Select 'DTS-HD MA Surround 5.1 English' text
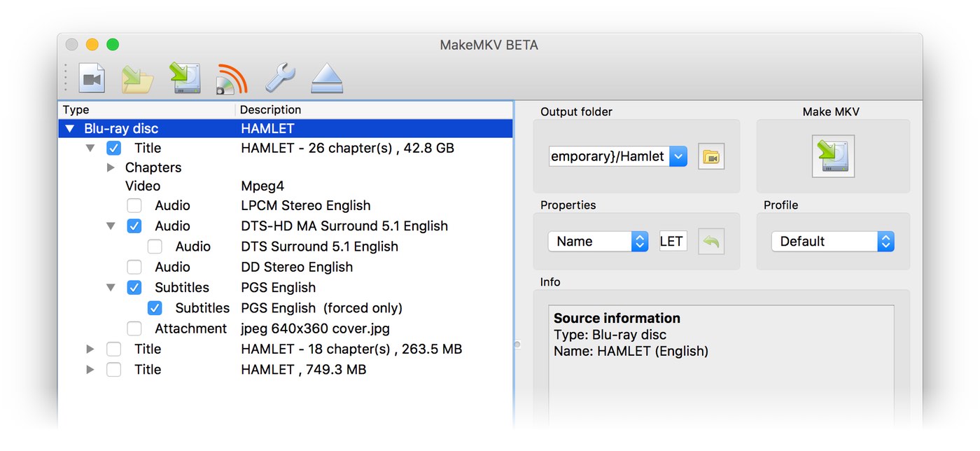Image resolution: width=980 pixels, height=451 pixels. pyautogui.click(x=344, y=226)
